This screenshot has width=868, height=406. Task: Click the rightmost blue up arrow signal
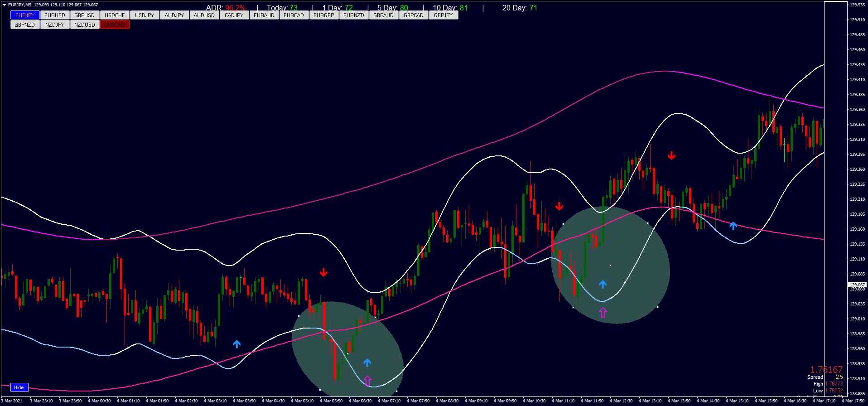733,225
